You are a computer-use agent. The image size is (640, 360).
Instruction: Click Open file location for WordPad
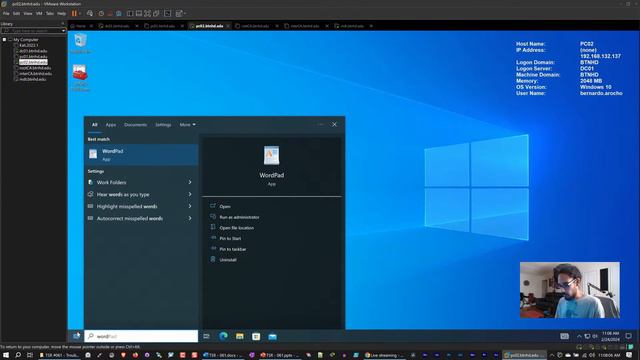tap(236, 228)
